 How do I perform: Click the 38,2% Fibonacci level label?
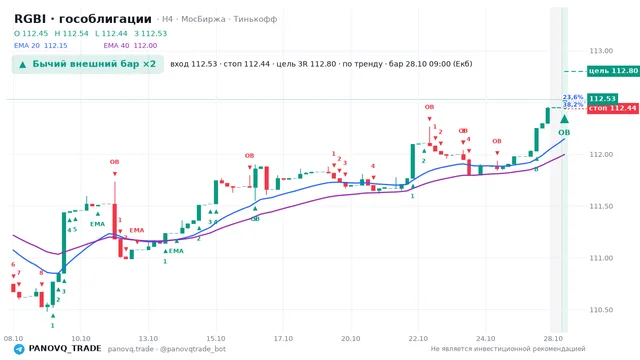point(573,104)
